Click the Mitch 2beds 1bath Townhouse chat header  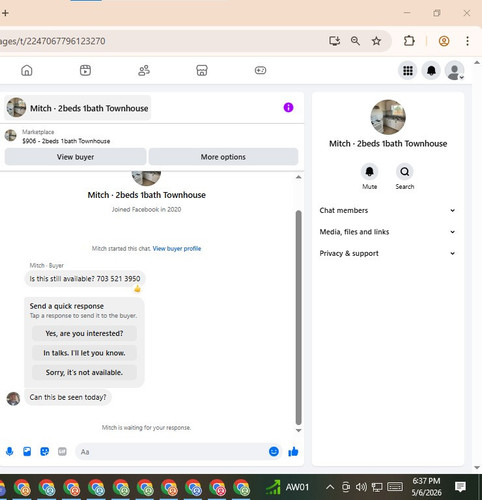point(78,108)
